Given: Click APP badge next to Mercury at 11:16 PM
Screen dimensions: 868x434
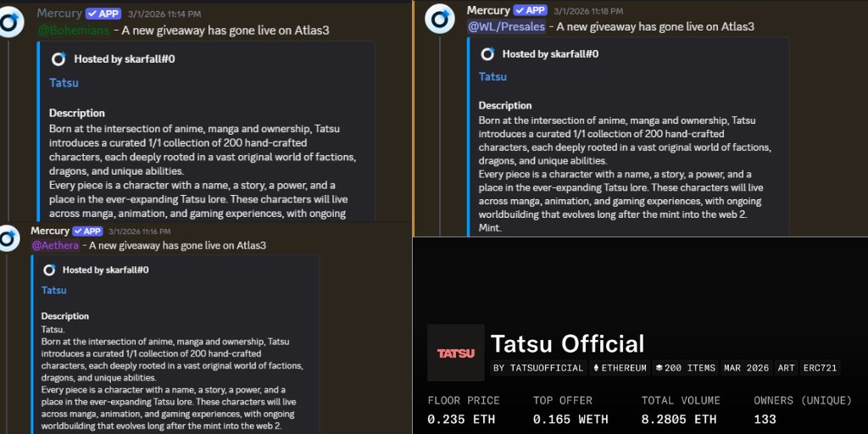Looking at the screenshot, I should (87, 231).
